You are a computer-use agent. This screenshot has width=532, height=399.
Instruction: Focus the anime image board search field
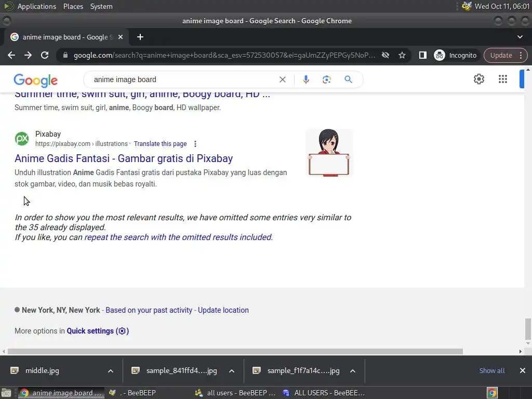pyautogui.click(x=183, y=79)
